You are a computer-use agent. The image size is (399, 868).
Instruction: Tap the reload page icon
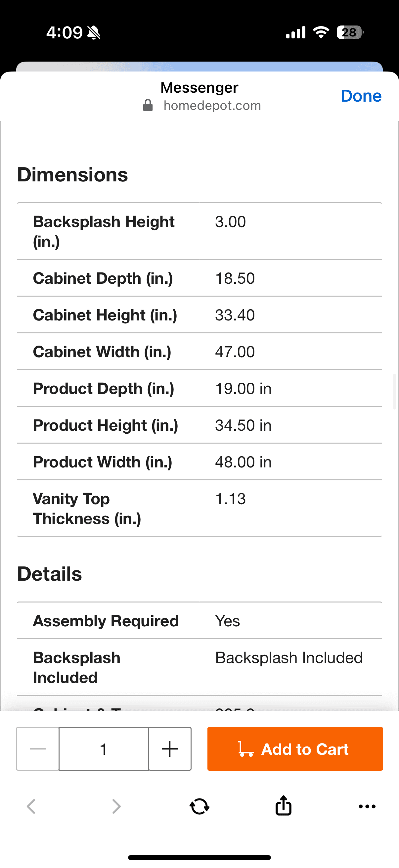(x=199, y=807)
